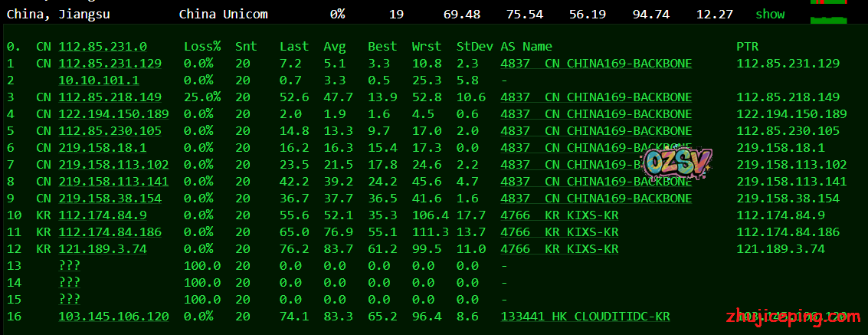
Task: Click the 133441 HK CLOUDITIDC-KR link
Action: pos(585,316)
